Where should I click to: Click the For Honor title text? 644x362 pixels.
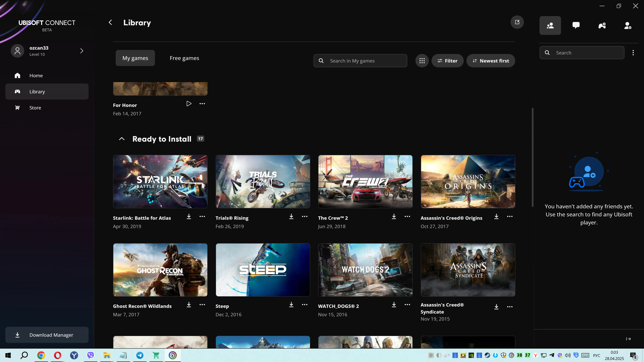point(125,105)
